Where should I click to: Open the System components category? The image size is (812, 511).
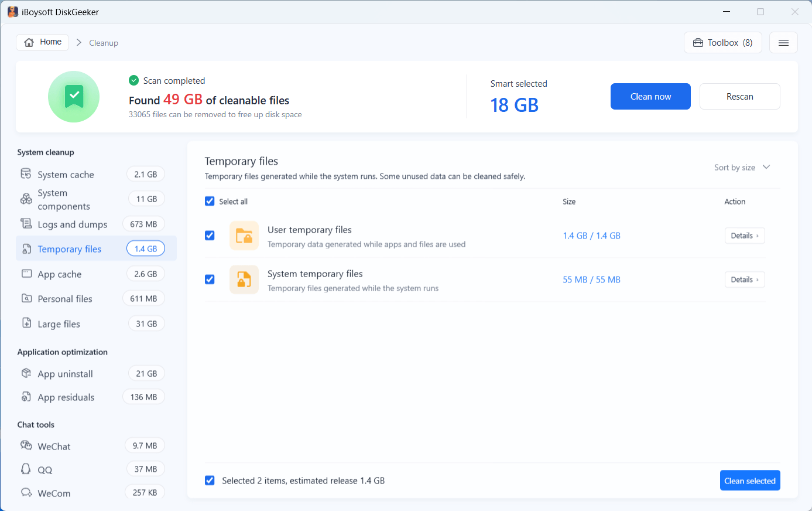click(x=96, y=199)
